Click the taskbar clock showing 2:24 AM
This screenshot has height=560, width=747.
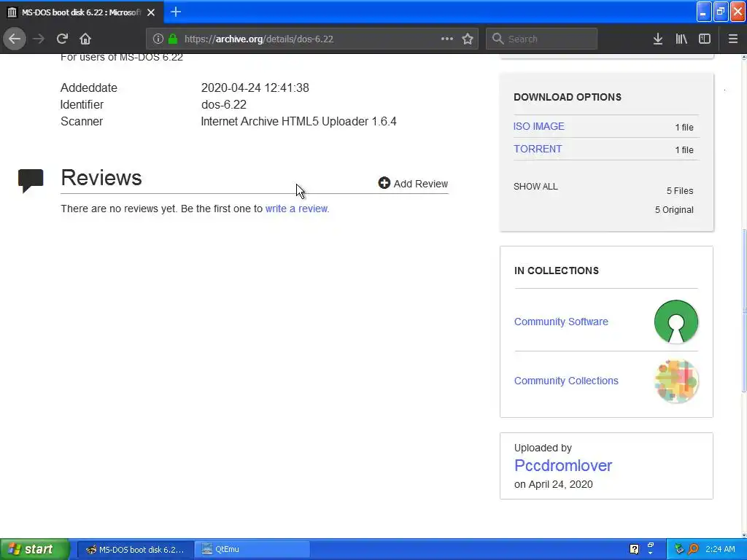(720, 549)
